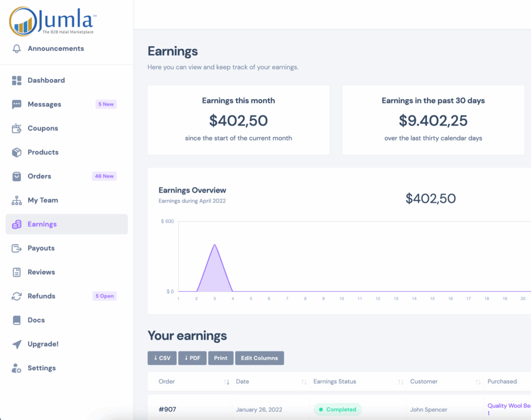The image size is (531, 420).
Task: Click the Refunds circular arrows icon
Action: coord(17,297)
